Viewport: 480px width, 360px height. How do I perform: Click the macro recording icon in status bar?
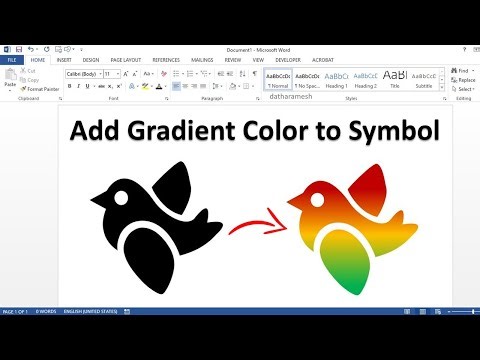tap(127, 311)
